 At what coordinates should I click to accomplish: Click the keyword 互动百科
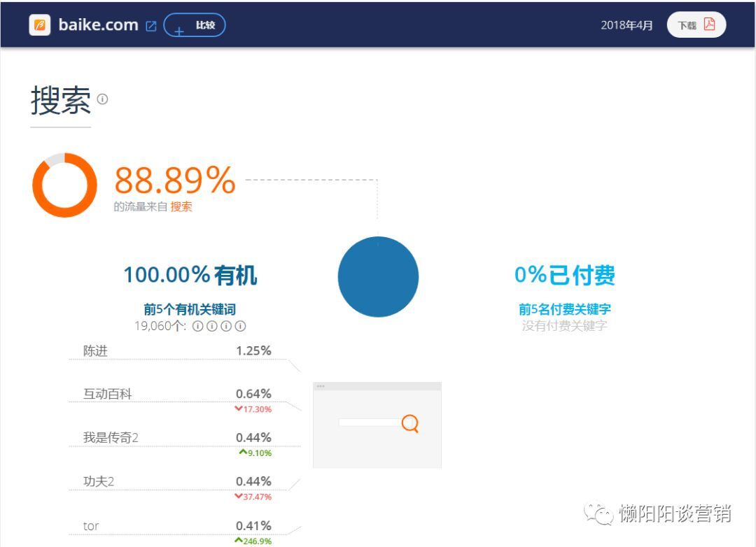(107, 394)
